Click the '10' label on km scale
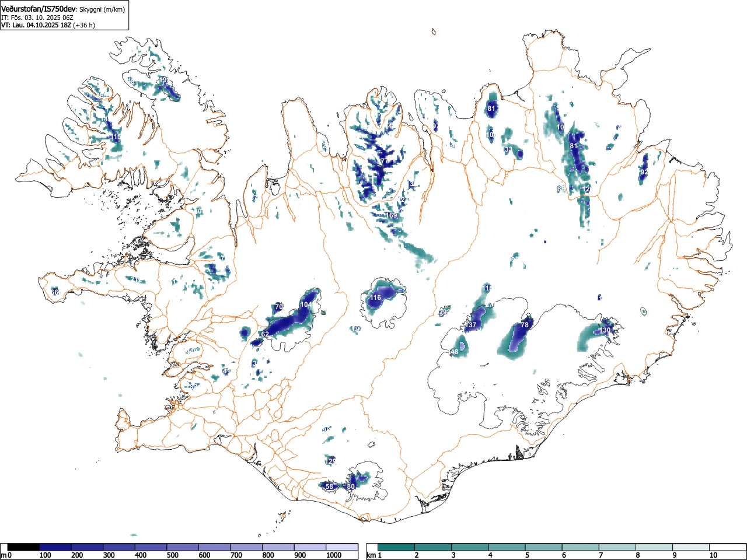The height and width of the screenshot is (560, 747). [x=713, y=555]
